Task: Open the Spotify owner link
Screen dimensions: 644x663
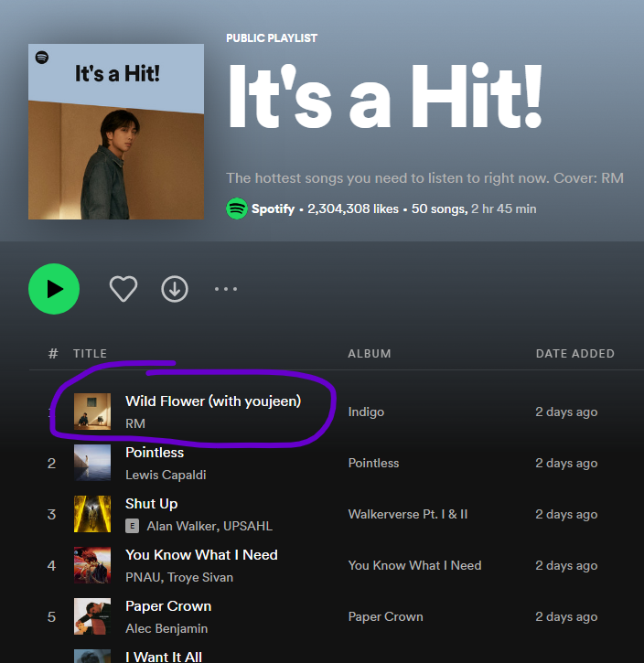Action: click(273, 209)
